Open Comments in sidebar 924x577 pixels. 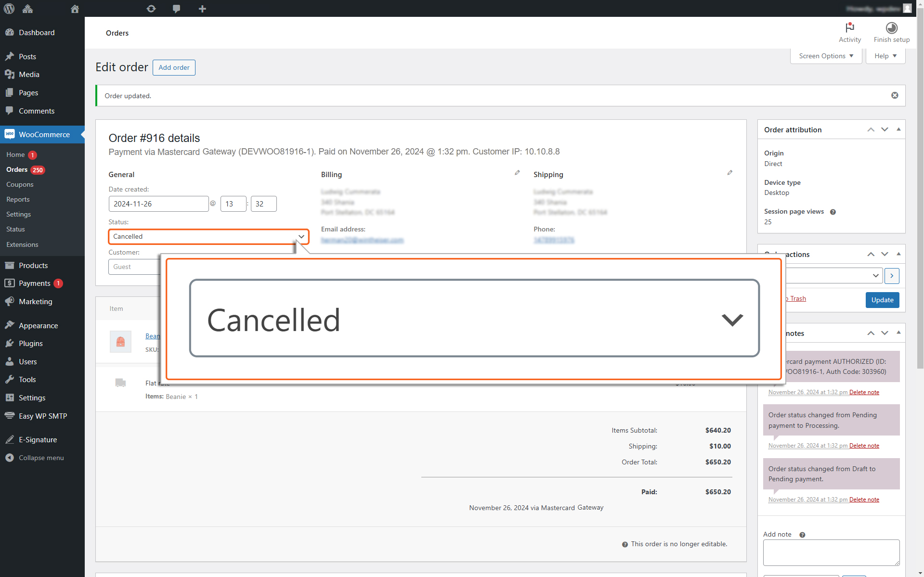tap(42, 111)
